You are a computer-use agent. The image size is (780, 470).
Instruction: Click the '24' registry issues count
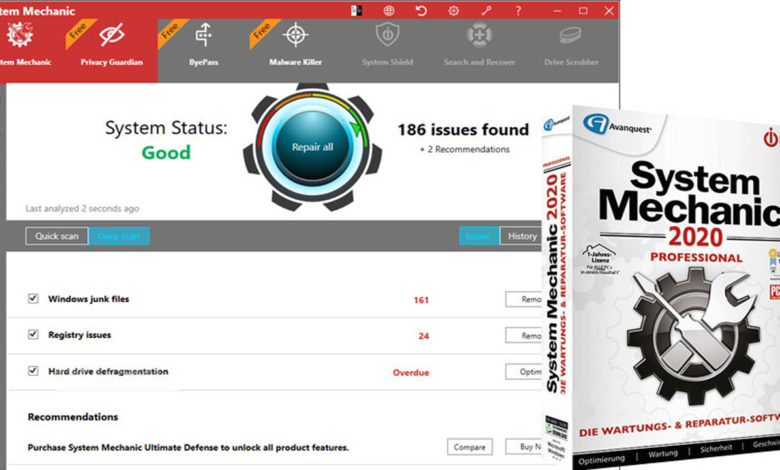coord(423,336)
